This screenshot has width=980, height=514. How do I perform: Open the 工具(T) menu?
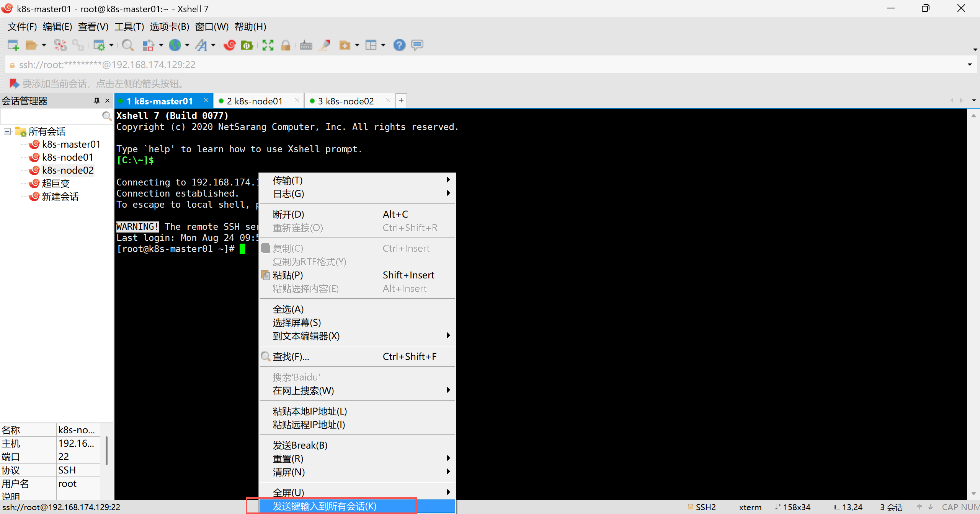129,27
